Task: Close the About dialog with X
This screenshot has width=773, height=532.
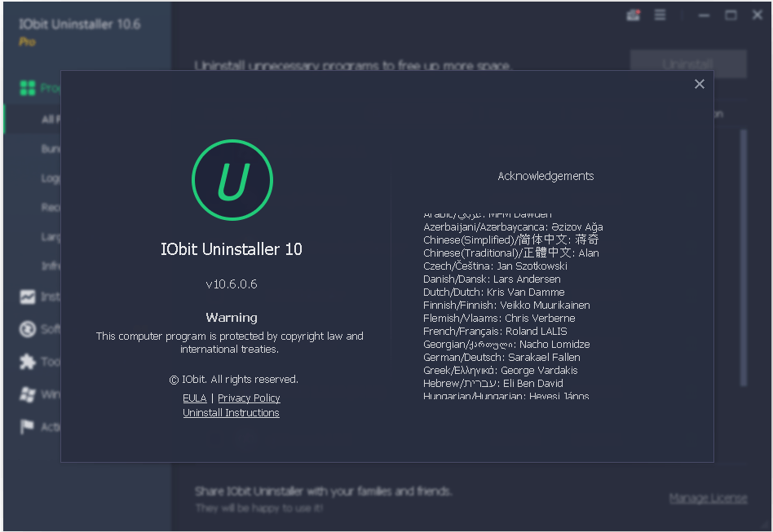Action: pyautogui.click(x=699, y=84)
